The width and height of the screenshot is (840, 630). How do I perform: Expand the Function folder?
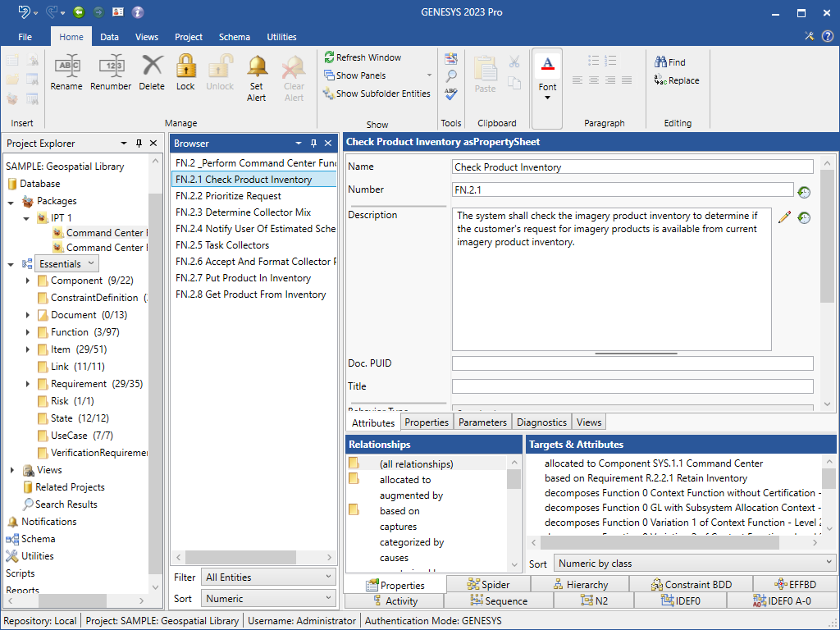click(x=28, y=332)
